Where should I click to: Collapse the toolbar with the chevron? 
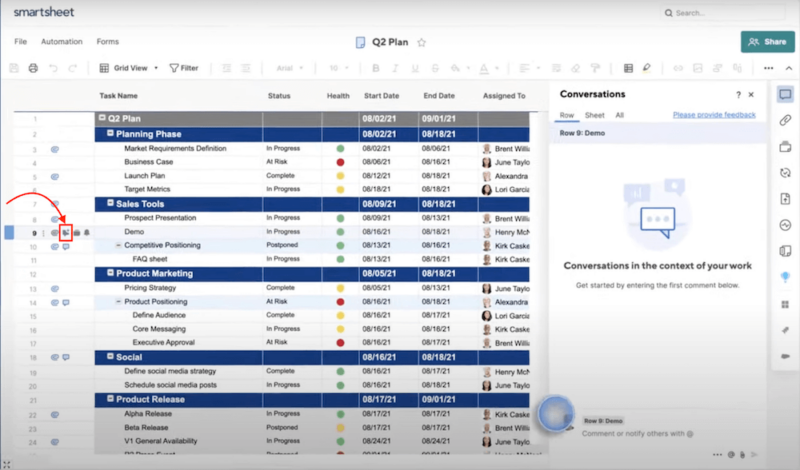click(x=789, y=68)
